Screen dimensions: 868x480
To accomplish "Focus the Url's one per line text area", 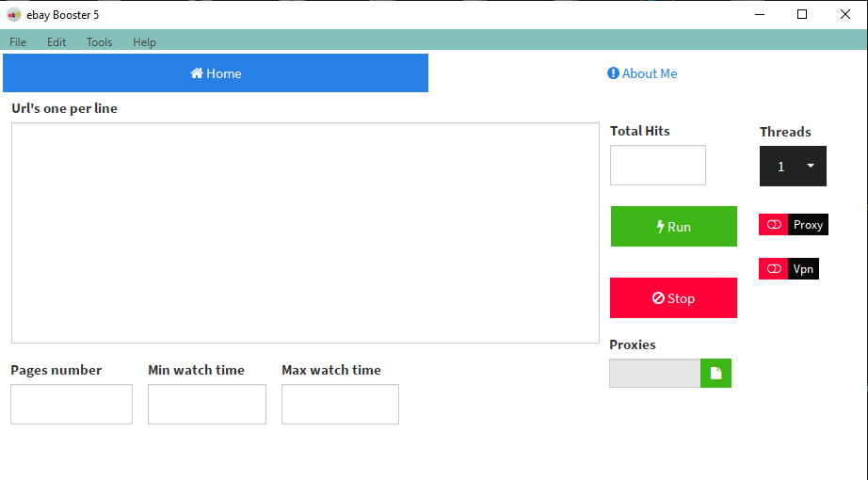I will pos(305,232).
